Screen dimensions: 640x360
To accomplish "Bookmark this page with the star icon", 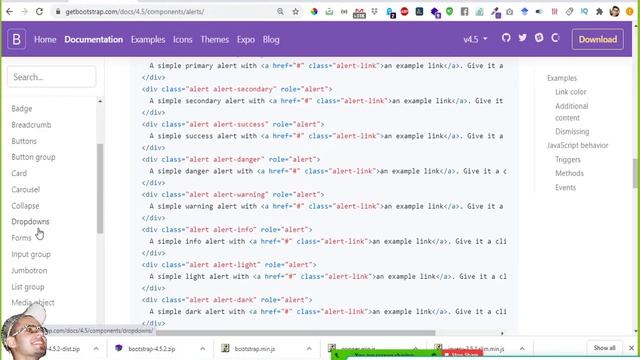I will tap(296, 12).
